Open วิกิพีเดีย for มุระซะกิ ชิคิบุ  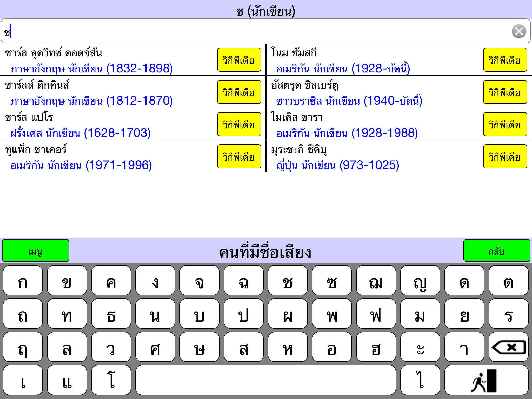[x=505, y=156]
